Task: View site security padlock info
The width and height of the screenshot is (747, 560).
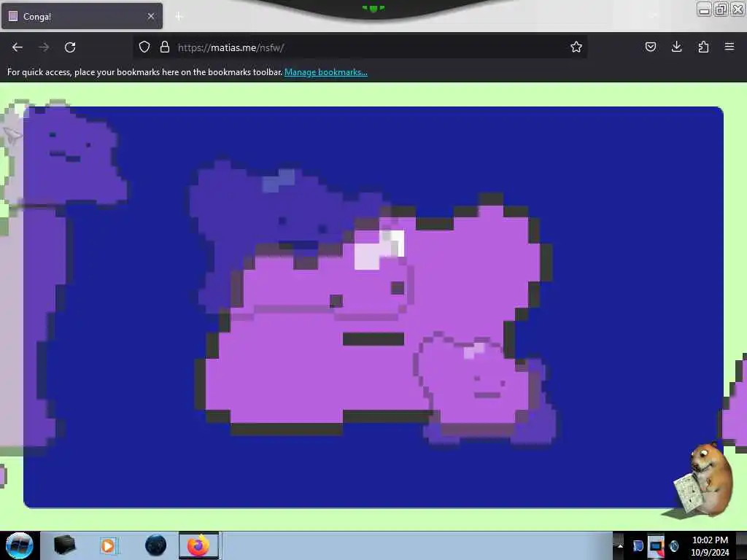Action: click(x=165, y=47)
